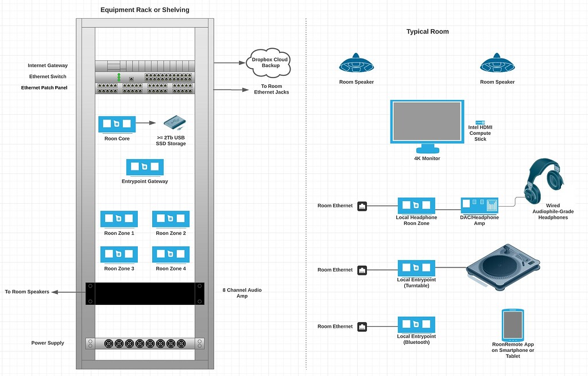Select the Local Entrypoint (Bluetooth) block

(x=416, y=323)
